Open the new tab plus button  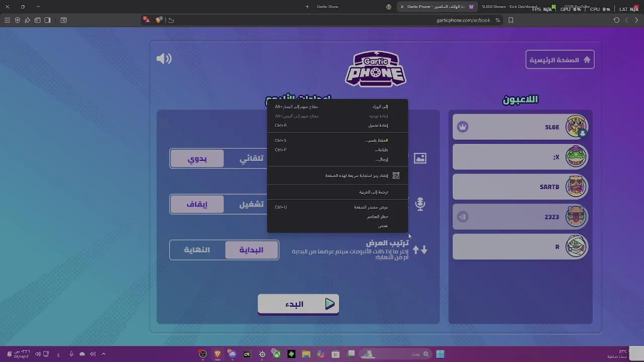pos(307,7)
